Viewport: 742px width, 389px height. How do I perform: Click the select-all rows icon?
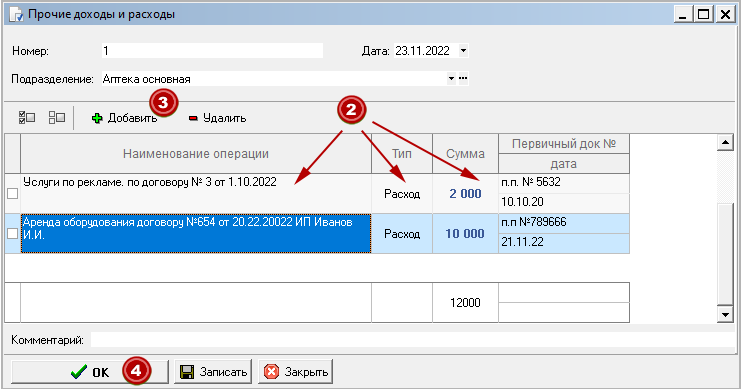27,118
